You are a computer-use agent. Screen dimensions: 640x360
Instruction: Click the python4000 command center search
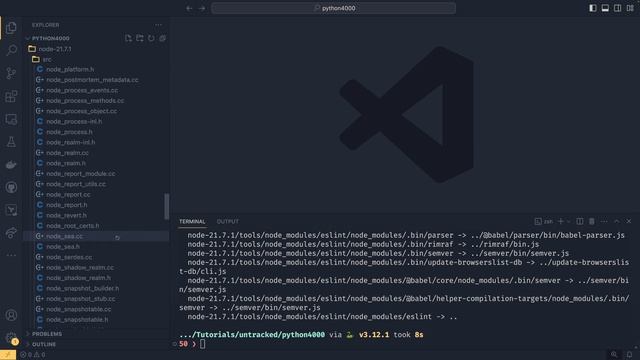point(333,8)
